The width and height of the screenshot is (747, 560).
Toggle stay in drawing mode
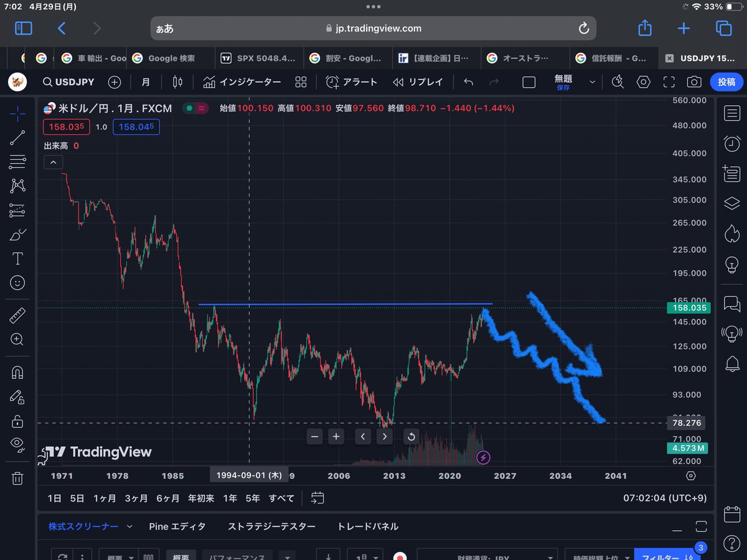tap(17, 396)
